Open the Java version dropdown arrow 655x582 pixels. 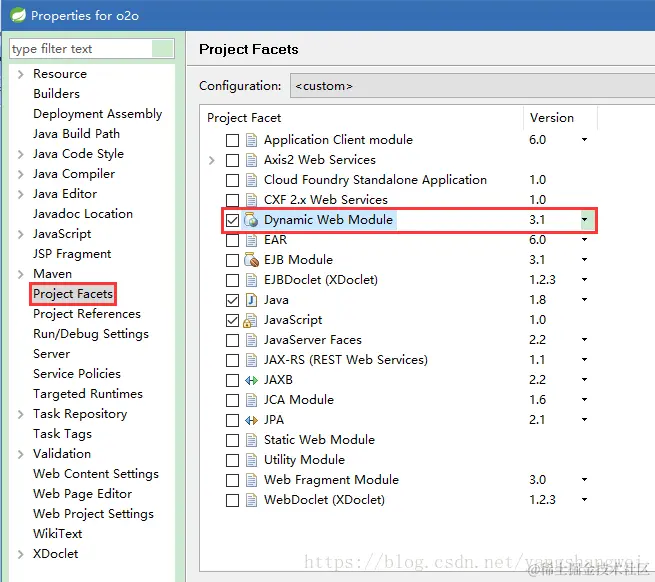tap(585, 300)
